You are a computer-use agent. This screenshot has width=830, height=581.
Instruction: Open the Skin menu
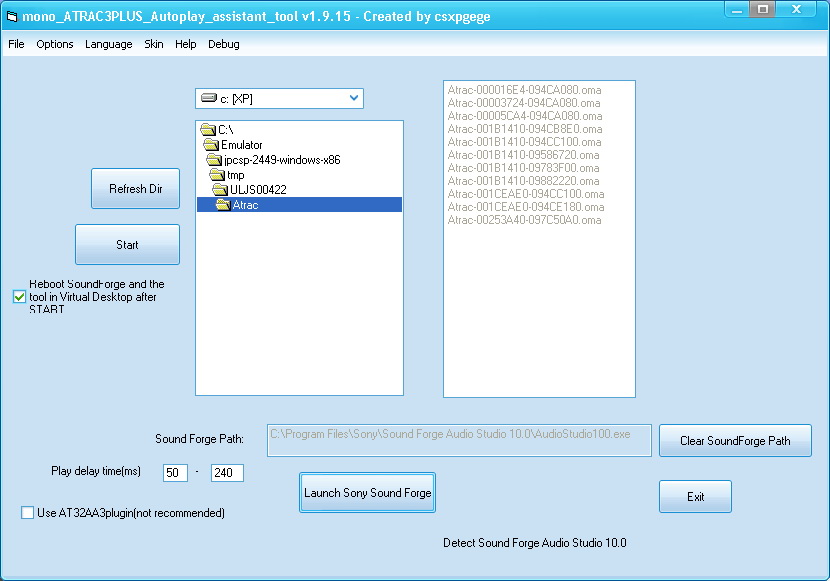click(x=154, y=44)
